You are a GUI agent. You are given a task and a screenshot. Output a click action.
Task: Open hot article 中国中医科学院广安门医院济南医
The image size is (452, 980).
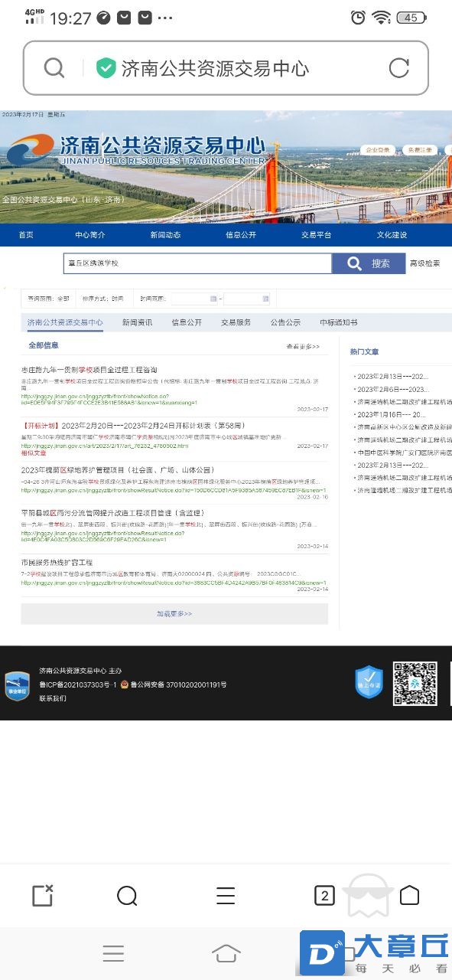[x=404, y=452]
